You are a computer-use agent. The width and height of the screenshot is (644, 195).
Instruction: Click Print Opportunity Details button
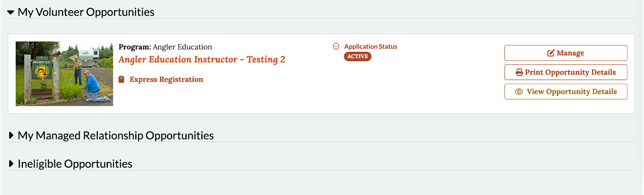pyautogui.click(x=566, y=72)
